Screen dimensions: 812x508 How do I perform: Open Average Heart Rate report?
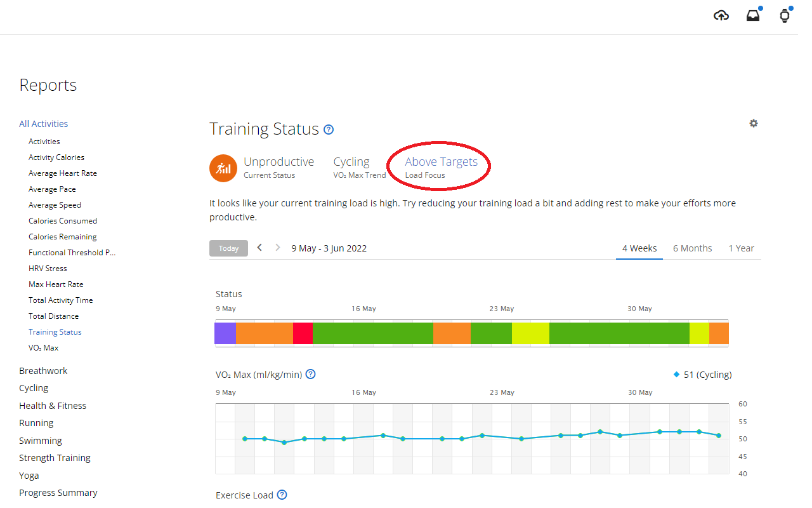pyautogui.click(x=63, y=173)
